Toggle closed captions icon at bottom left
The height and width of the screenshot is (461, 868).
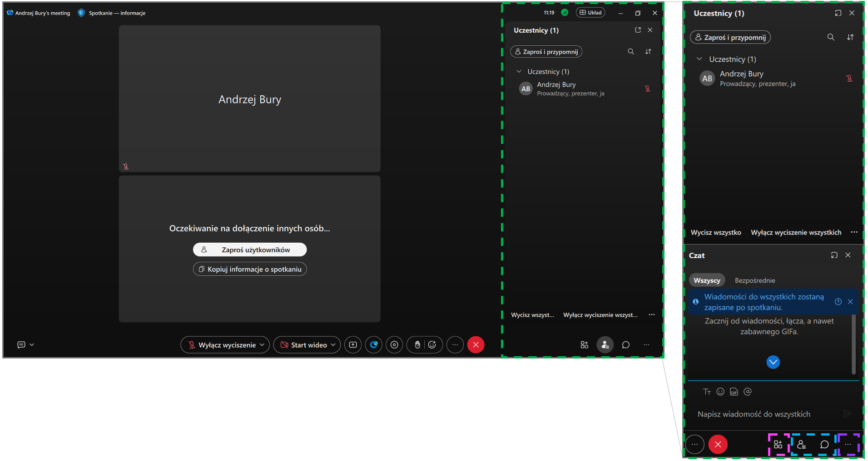point(21,345)
